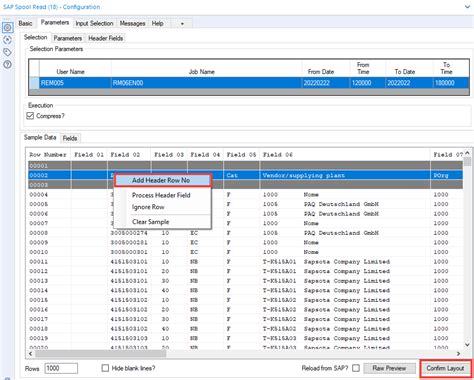This screenshot has width=474, height=380.
Task: Open the help question mark icon
Action: (x=7, y=64)
